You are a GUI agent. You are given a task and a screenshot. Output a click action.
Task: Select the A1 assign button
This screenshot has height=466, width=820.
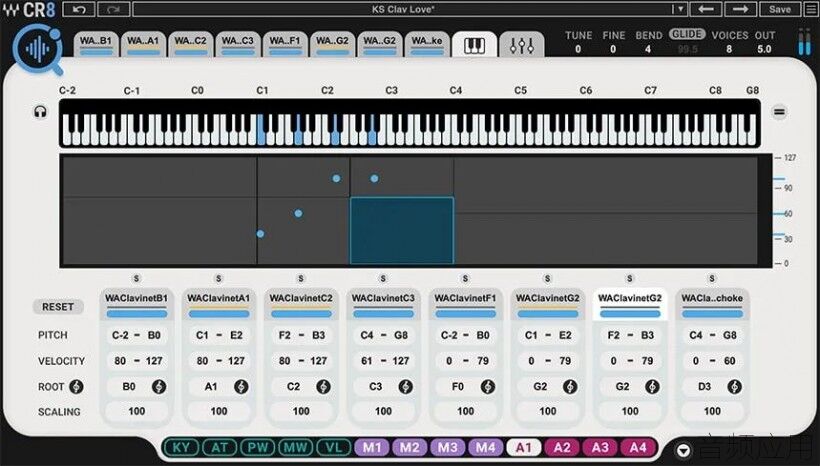point(523,448)
